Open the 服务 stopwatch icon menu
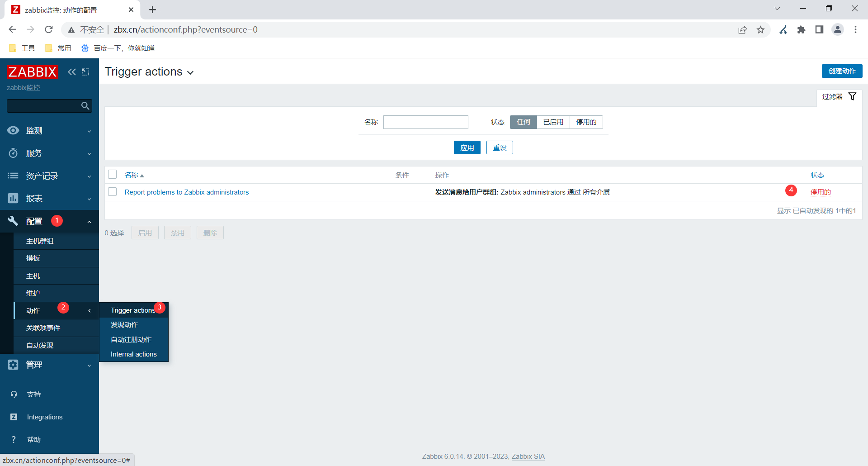The image size is (868, 466). [13, 153]
